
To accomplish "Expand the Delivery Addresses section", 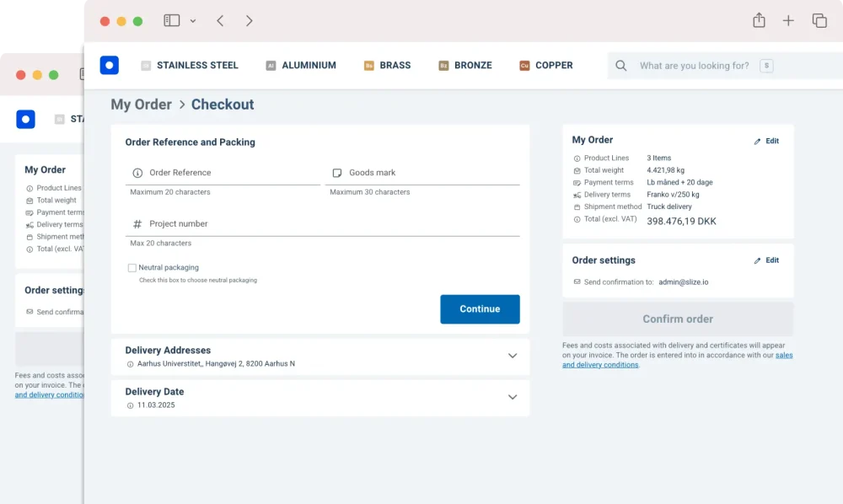I will (513, 356).
